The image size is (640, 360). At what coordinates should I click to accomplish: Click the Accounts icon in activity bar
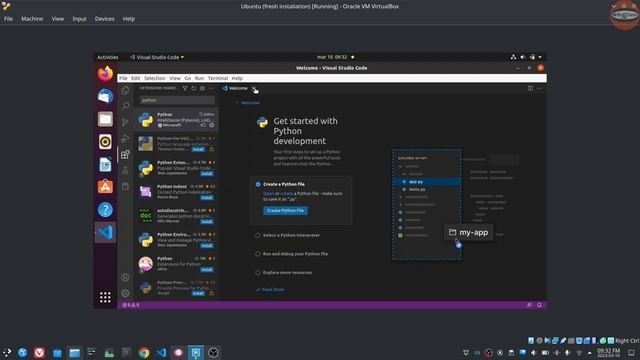coord(125,277)
